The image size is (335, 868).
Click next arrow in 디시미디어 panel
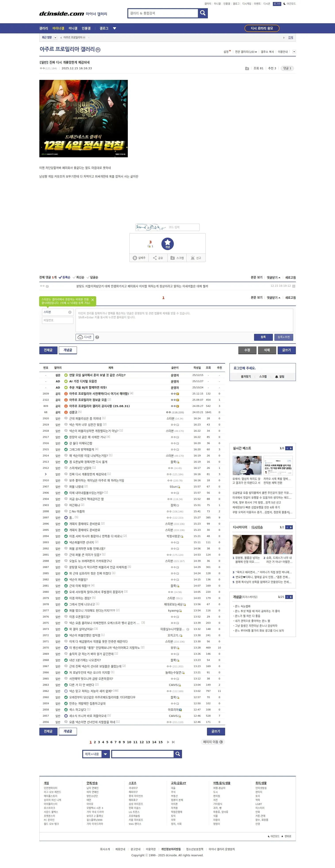click(291, 527)
